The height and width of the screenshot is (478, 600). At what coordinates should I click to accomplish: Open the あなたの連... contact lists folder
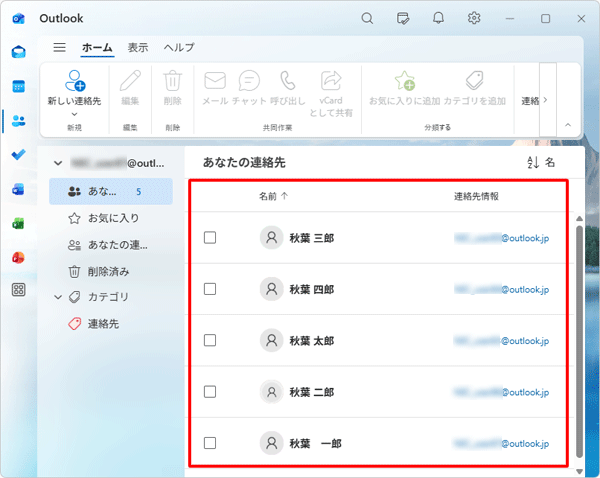tap(111, 245)
